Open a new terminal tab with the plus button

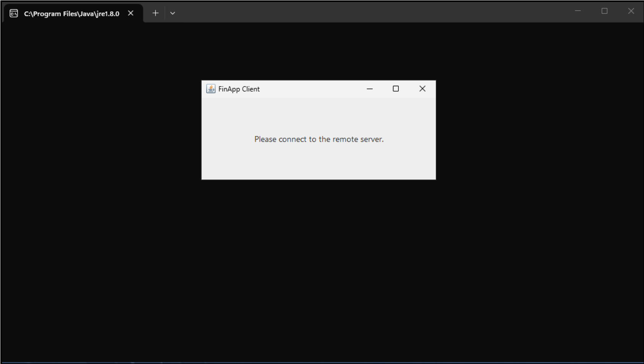point(155,13)
